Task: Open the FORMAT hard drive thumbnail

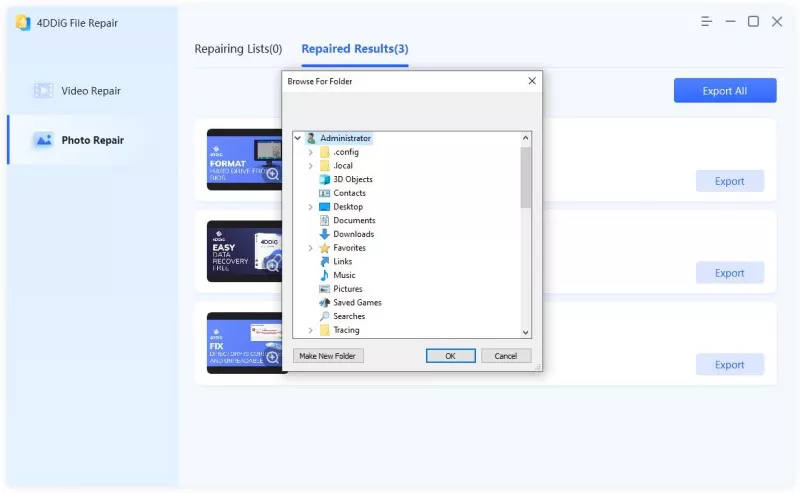Action: point(244,159)
